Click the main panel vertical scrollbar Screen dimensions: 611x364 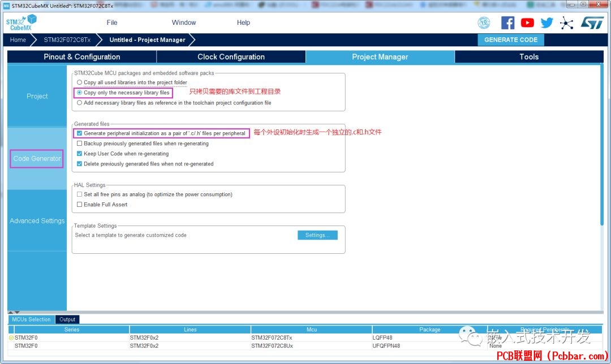point(601,145)
